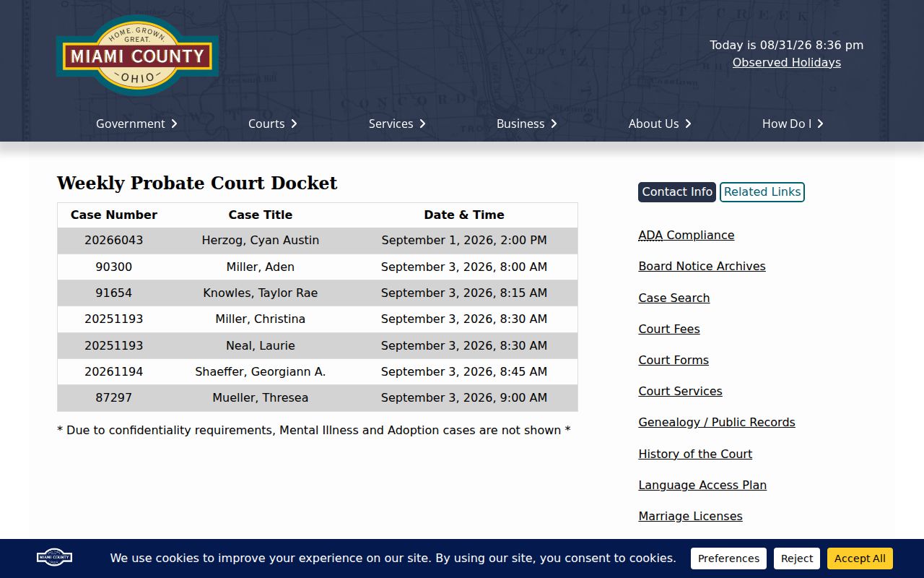Screen dimensions: 924x578
Task: Open History of the Court link
Action: click(x=695, y=454)
